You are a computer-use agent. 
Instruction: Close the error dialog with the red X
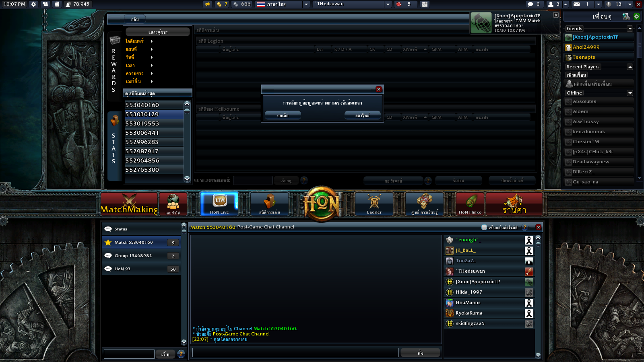(378, 89)
